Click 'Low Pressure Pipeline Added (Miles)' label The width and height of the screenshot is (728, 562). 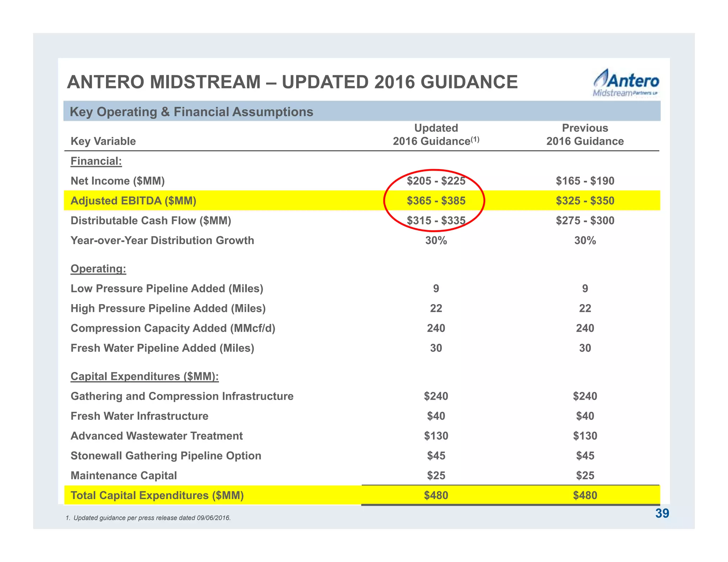[167, 288]
